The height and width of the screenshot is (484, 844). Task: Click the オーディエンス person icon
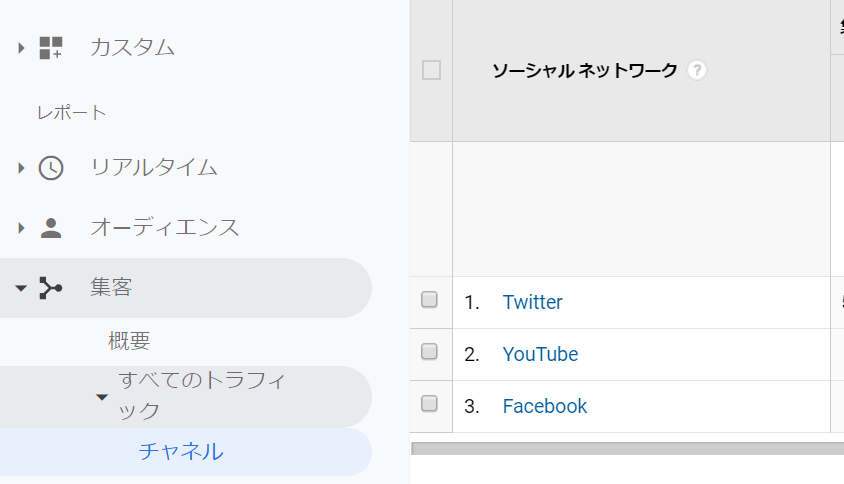click(51, 228)
